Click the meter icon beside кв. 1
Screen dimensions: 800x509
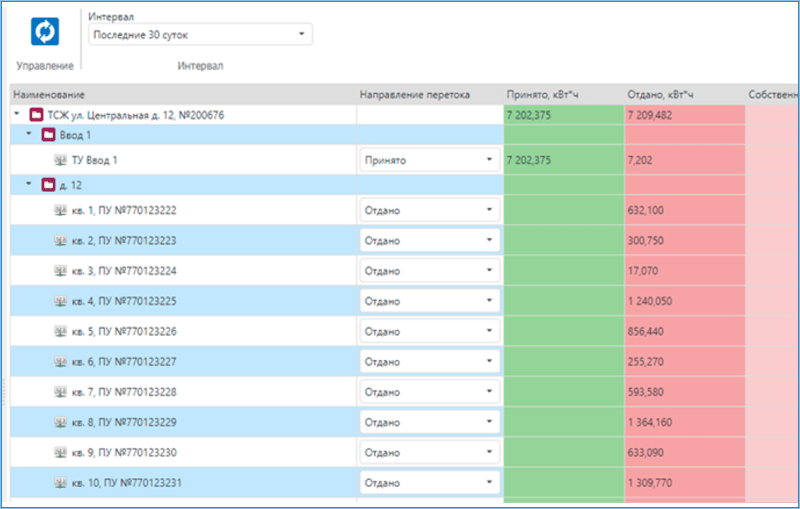point(60,210)
